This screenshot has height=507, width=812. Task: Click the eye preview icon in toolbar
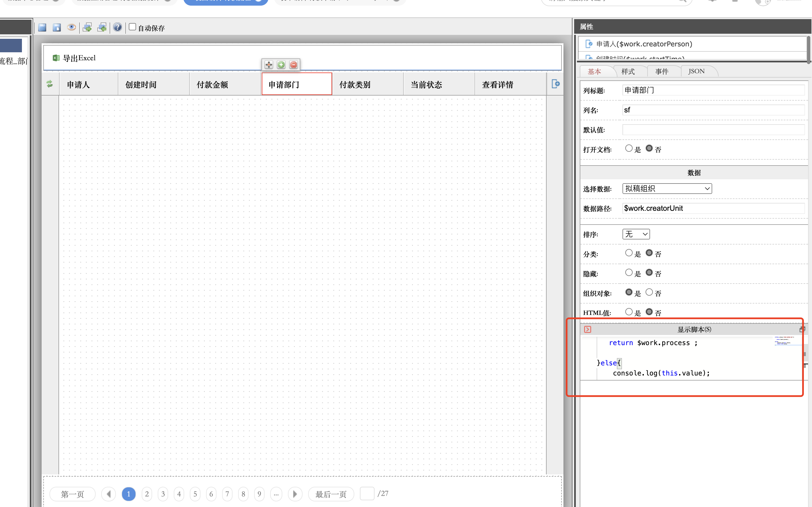point(71,27)
